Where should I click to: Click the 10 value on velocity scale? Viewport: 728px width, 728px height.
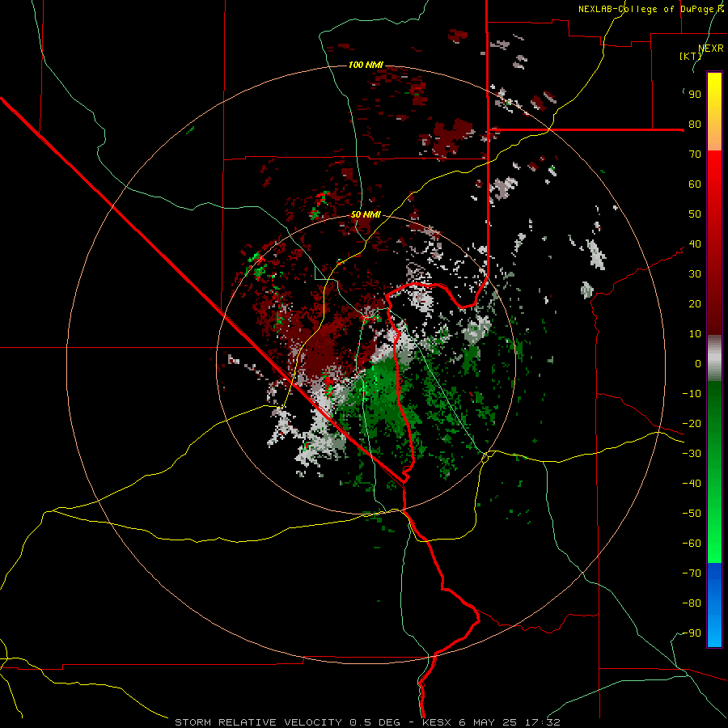pos(695,334)
